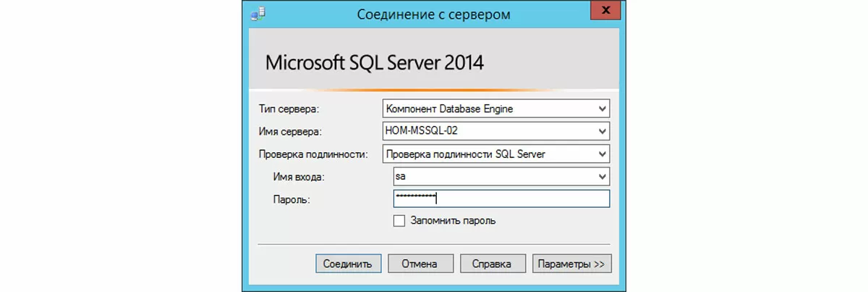Viewport: 868px width, 292px height.
Task: Click the Соединение с сервером title text
Action: click(x=434, y=14)
